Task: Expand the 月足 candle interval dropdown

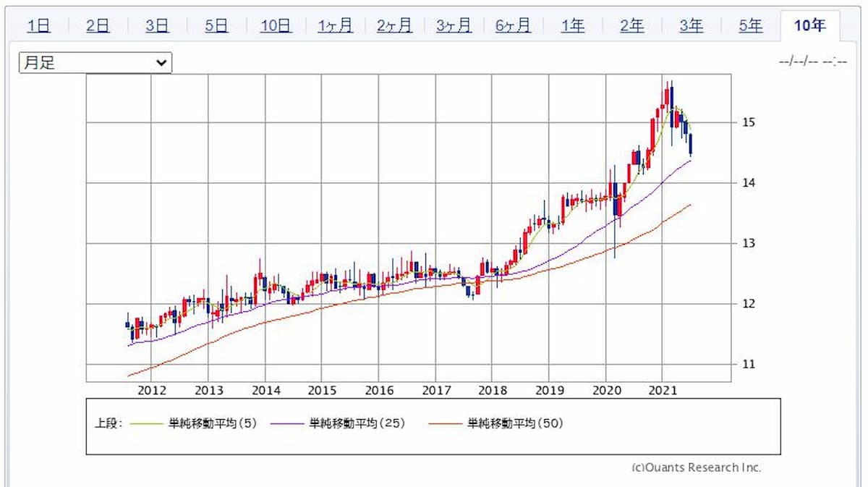Action: [95, 63]
